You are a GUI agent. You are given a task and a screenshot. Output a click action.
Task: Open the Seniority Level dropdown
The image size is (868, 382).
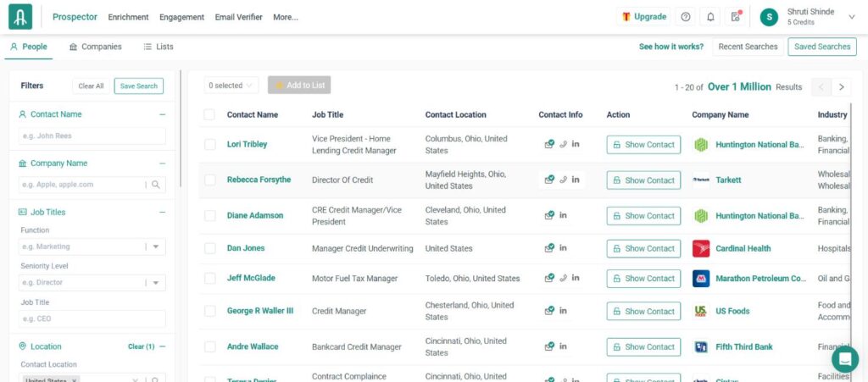pyautogui.click(x=92, y=283)
